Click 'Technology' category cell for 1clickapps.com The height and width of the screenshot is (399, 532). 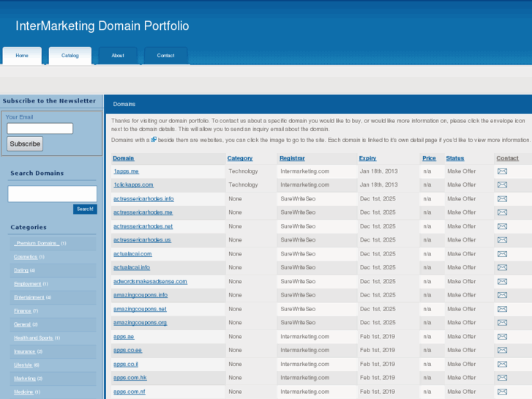pyautogui.click(x=243, y=184)
